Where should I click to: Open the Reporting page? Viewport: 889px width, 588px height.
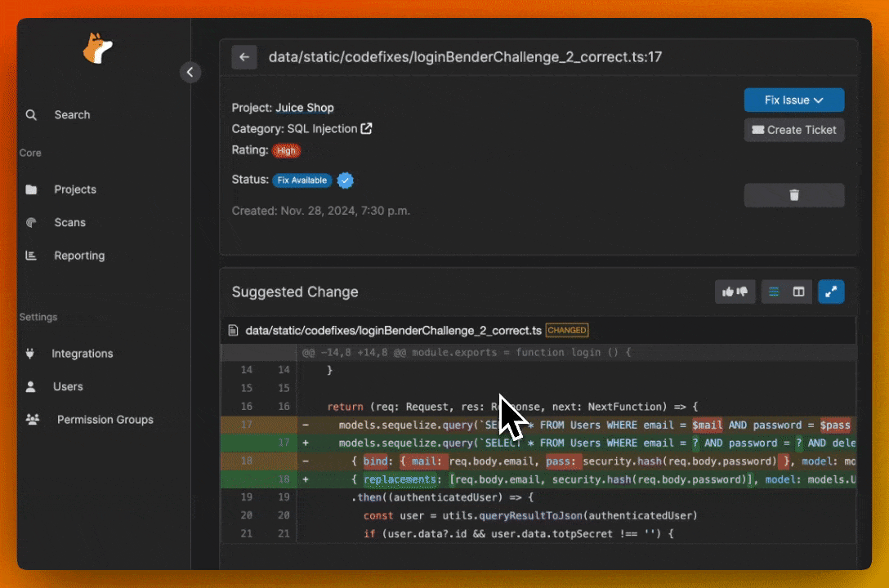click(x=79, y=256)
